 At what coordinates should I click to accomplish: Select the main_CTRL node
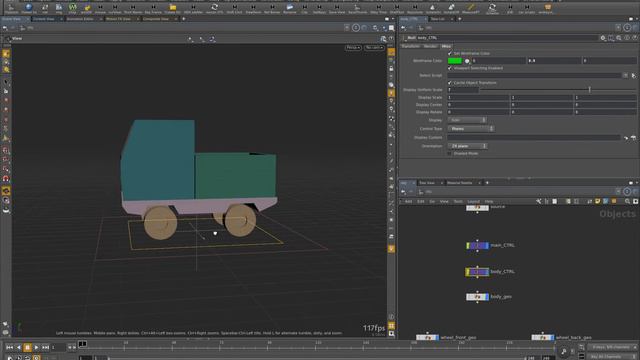coord(477,245)
